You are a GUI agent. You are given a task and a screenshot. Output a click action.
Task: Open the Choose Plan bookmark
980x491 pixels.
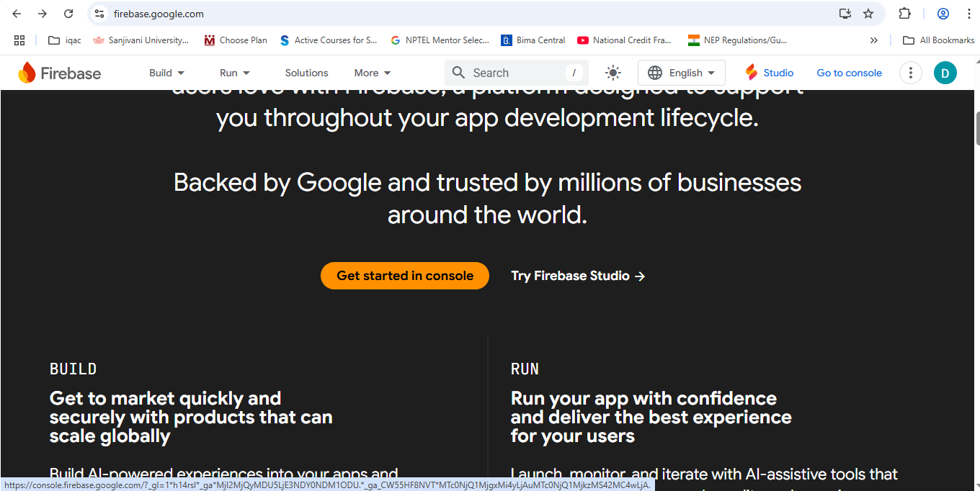[236, 40]
